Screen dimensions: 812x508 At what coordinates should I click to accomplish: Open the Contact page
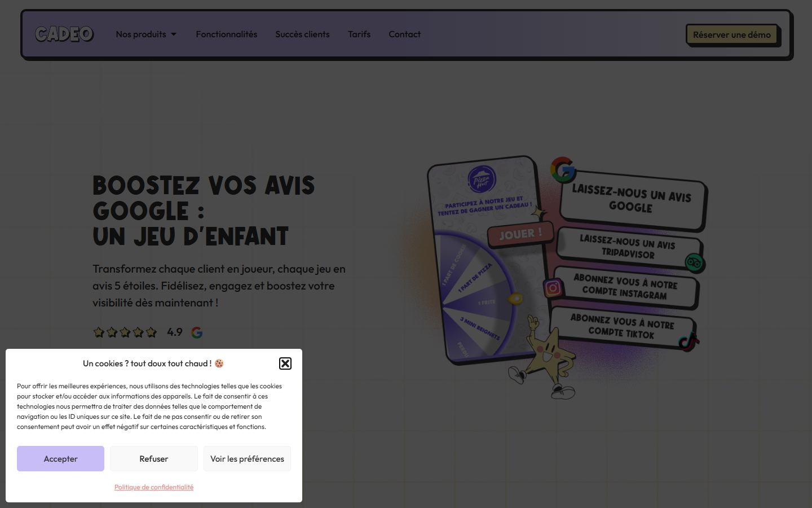[404, 34]
